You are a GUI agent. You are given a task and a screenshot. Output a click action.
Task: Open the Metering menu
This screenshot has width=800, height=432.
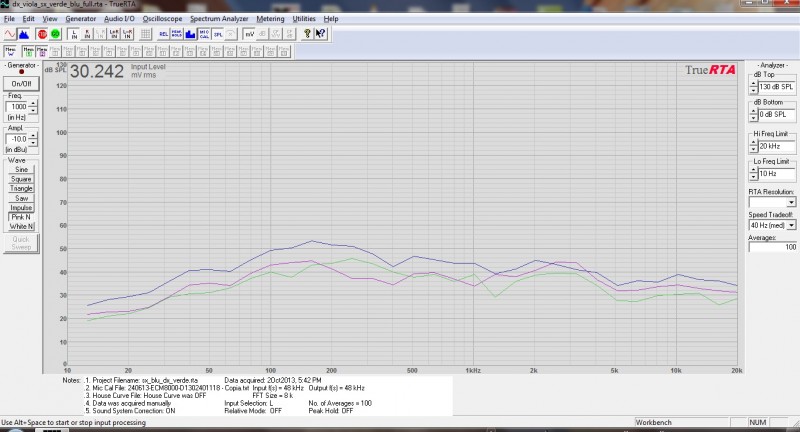tap(270, 19)
